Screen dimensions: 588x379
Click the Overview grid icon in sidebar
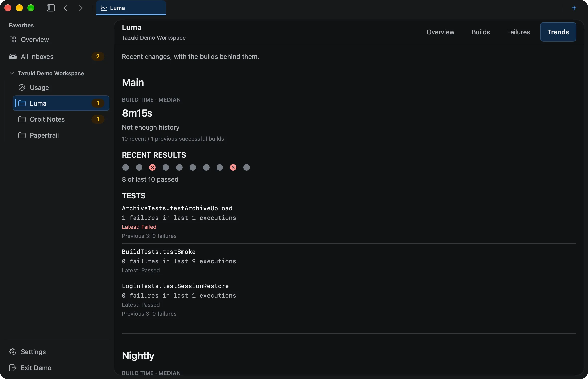click(x=13, y=40)
